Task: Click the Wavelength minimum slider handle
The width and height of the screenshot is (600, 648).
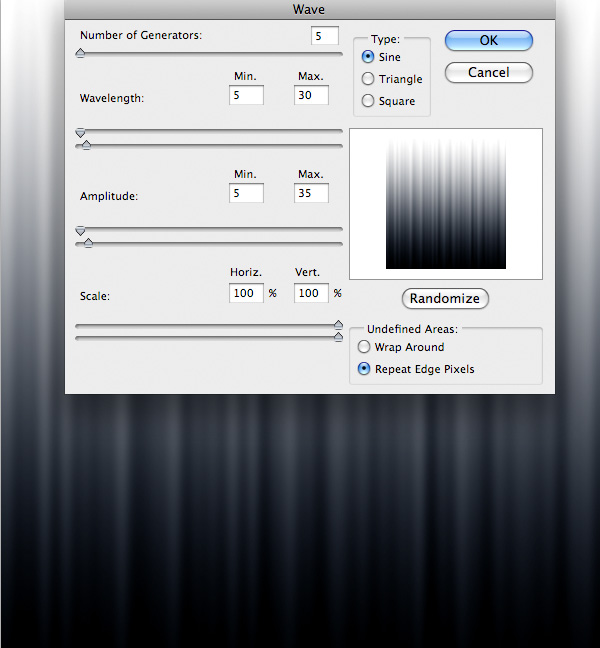Action: (x=80, y=132)
